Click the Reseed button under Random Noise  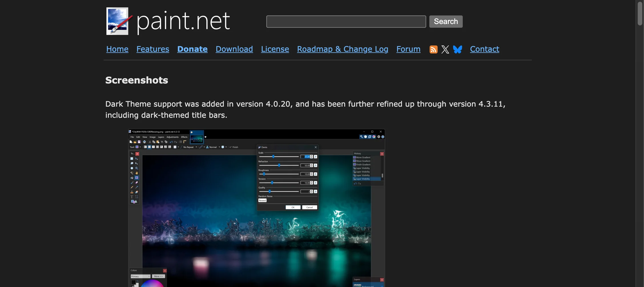coord(262,201)
